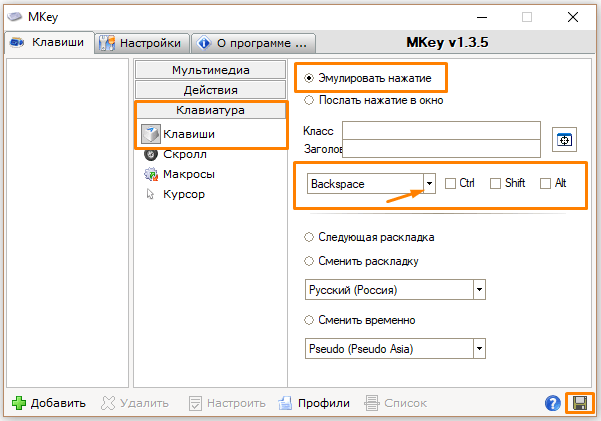Enable the Shift modifier checkbox

pyautogui.click(x=496, y=183)
